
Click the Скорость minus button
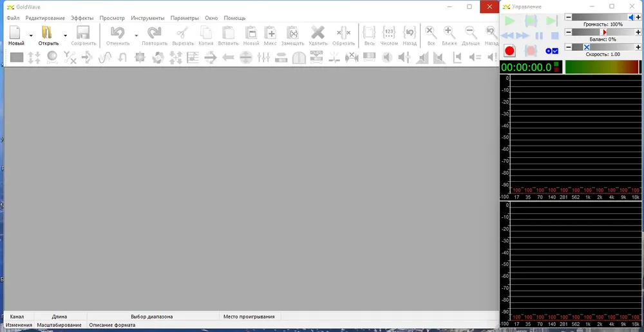pos(569,47)
